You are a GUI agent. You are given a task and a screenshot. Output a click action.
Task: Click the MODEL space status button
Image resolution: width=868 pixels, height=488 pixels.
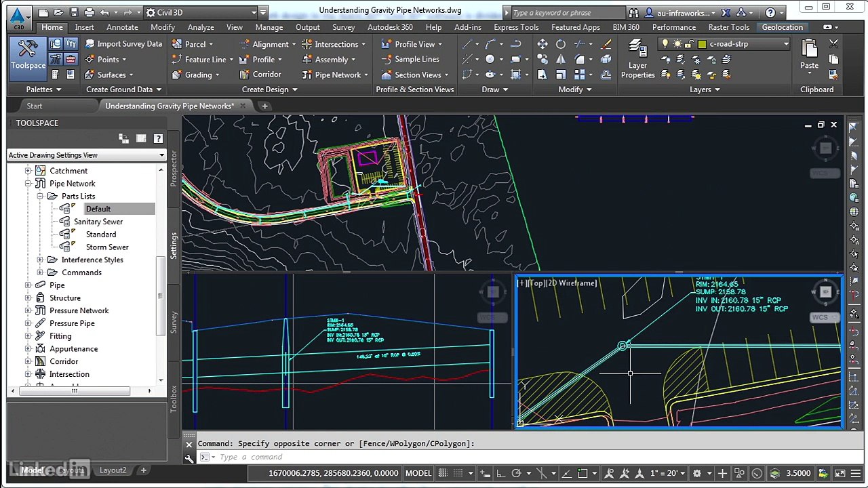coord(418,473)
